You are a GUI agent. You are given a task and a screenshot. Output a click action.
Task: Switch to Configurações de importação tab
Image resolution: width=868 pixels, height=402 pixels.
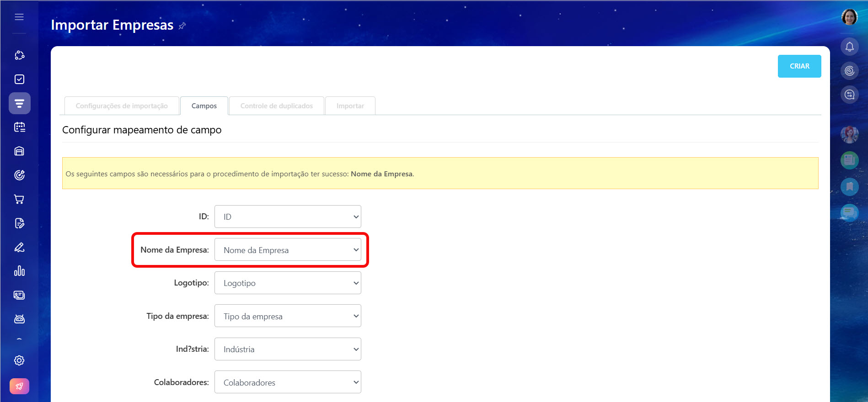[122, 106]
